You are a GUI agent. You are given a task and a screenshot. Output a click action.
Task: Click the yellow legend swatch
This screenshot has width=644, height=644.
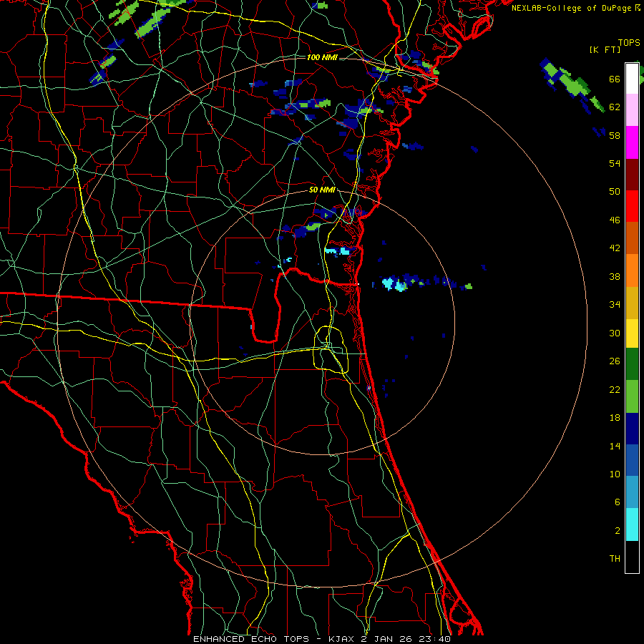[x=632, y=333]
